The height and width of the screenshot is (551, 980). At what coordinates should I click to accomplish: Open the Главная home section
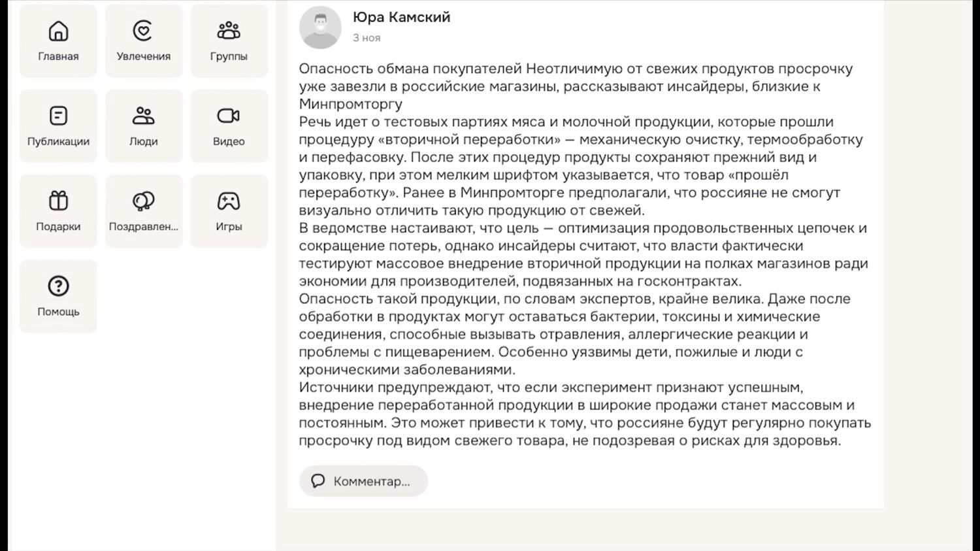pos(58,40)
